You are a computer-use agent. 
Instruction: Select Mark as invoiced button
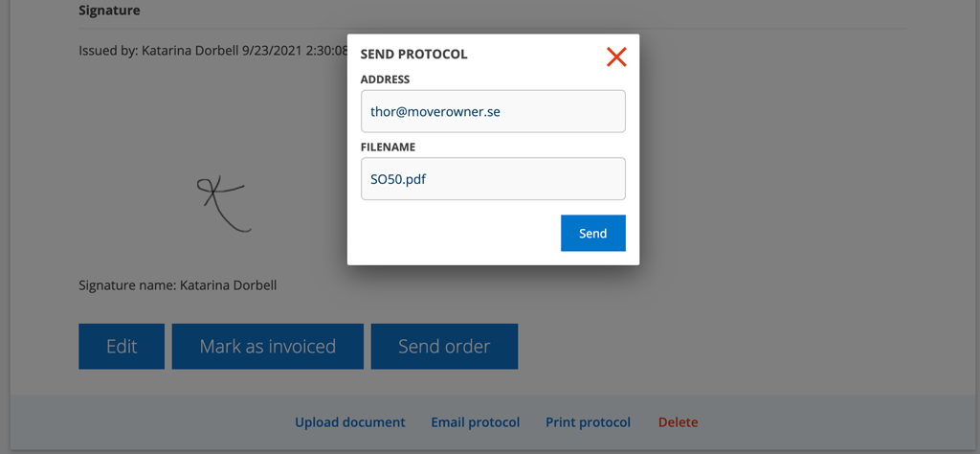pos(268,346)
